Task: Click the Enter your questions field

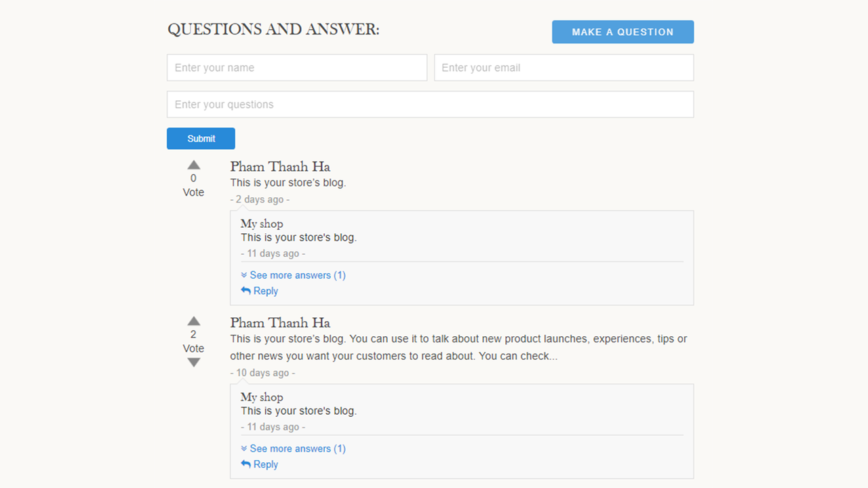Action: [x=430, y=104]
